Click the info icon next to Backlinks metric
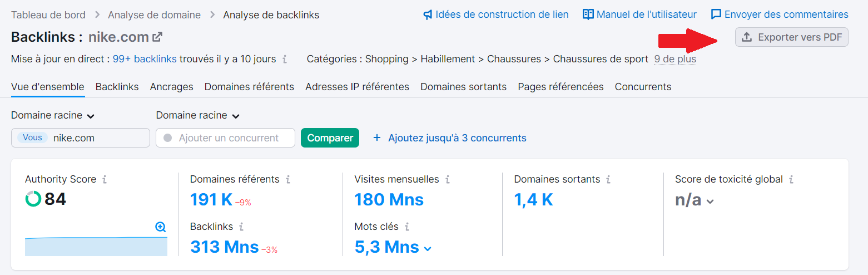 pyautogui.click(x=241, y=227)
